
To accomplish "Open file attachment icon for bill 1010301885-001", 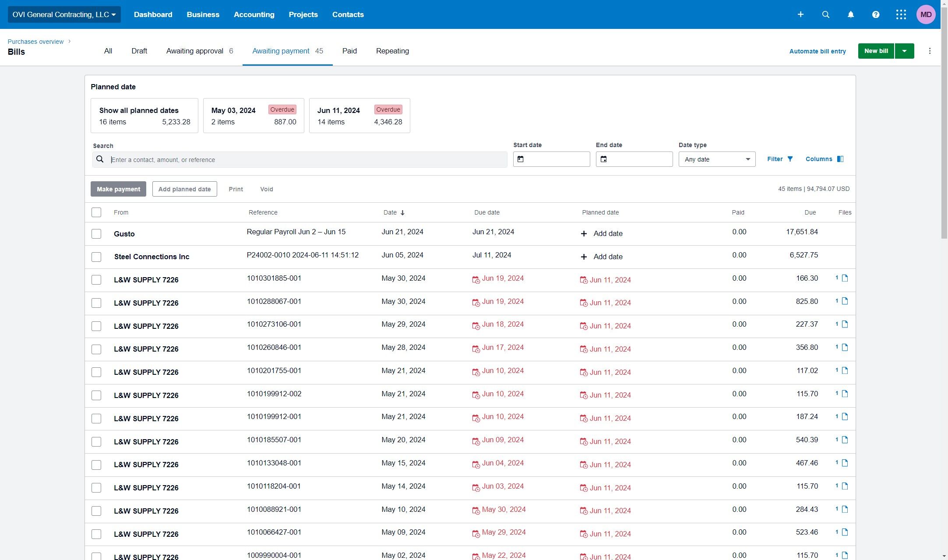I will click(x=845, y=278).
